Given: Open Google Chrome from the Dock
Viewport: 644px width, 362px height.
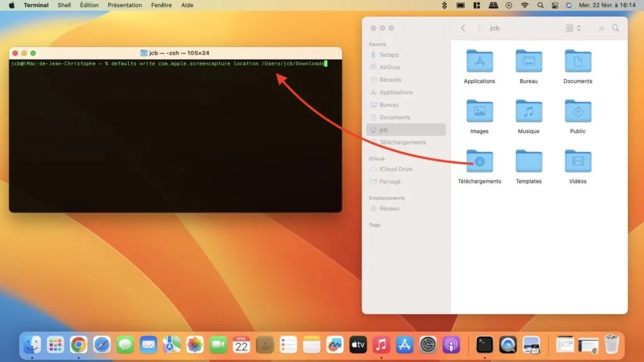Looking at the screenshot, I should tap(79, 344).
